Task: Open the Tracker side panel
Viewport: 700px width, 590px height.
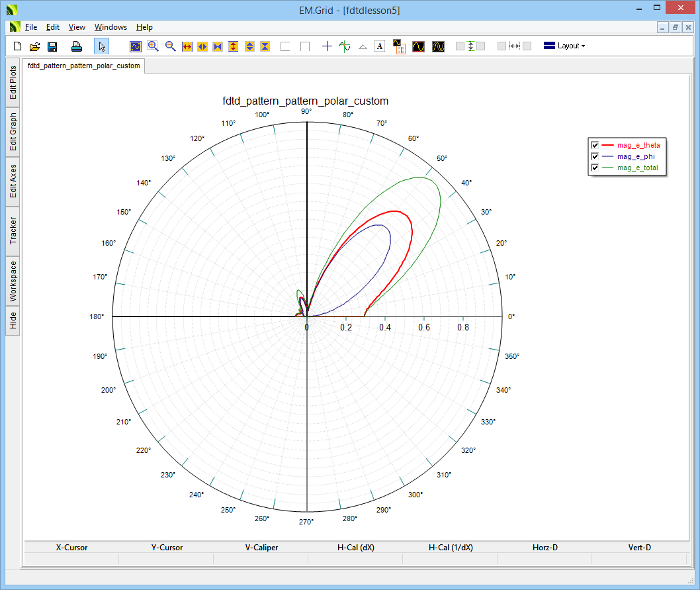Action: 13,231
